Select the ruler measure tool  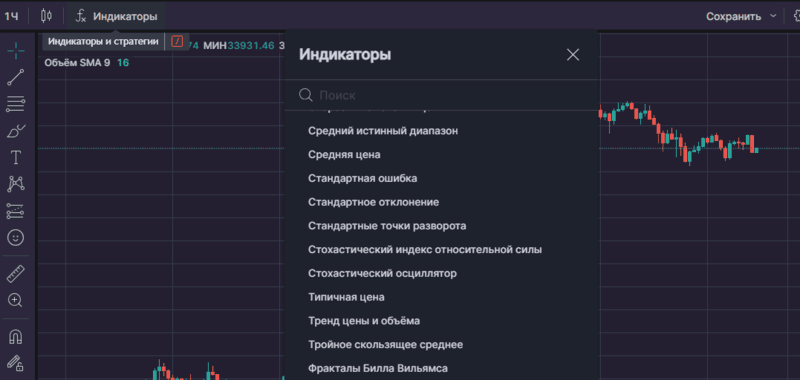[16, 274]
